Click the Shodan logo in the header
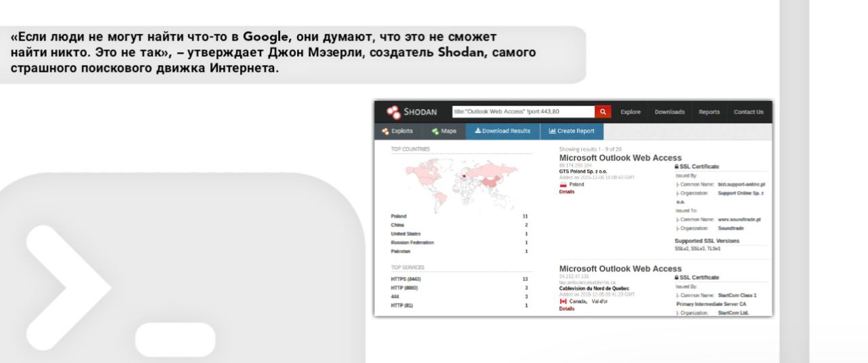 click(412, 112)
